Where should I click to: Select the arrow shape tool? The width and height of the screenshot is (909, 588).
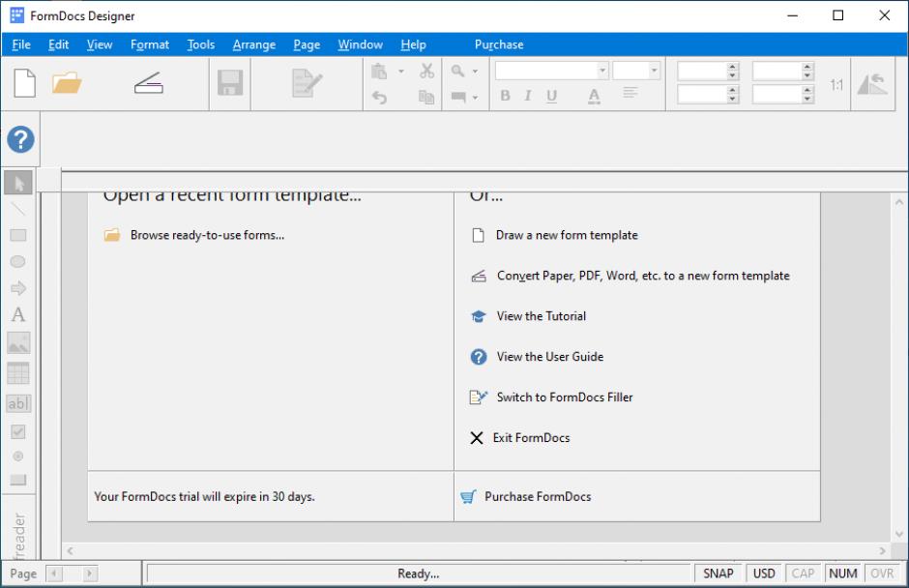click(x=18, y=287)
